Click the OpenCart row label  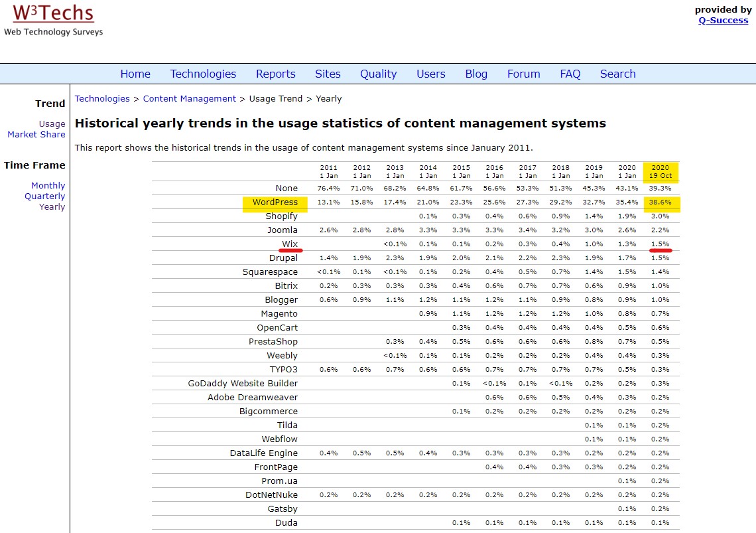pos(277,327)
